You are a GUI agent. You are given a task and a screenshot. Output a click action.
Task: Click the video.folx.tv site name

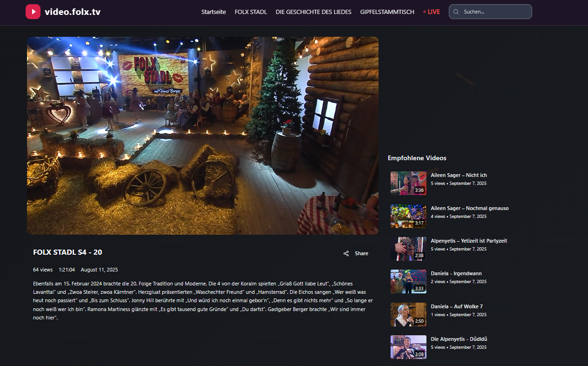coord(73,12)
